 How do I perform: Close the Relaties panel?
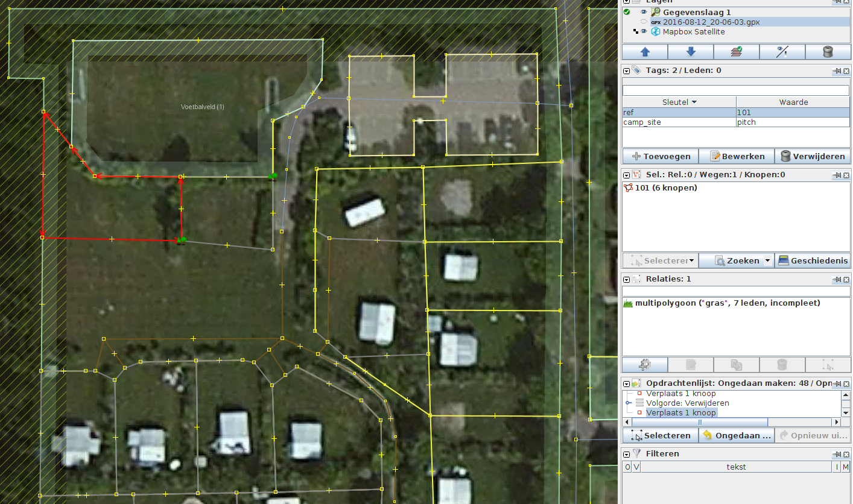tap(846, 279)
